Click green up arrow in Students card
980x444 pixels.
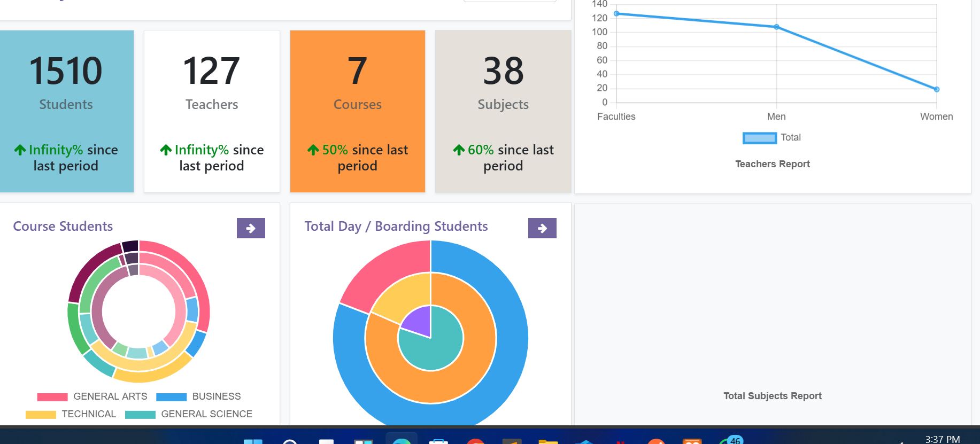20,150
